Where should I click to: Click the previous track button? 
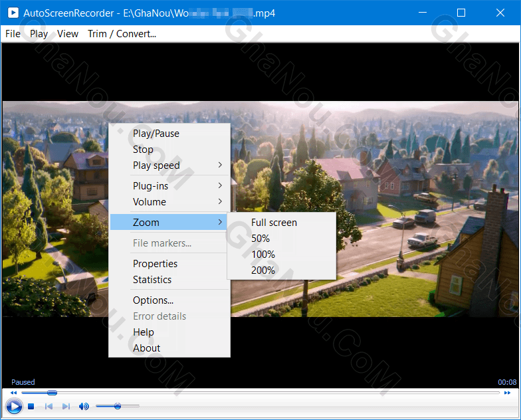49,406
